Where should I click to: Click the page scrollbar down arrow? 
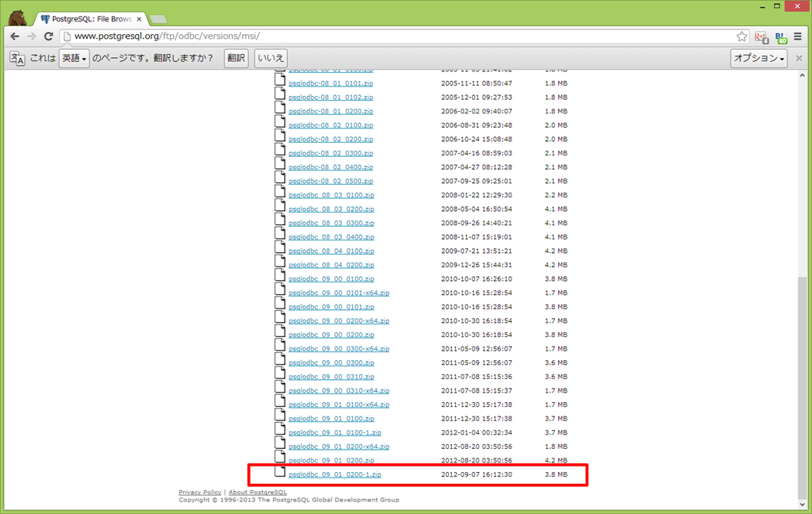coord(802,504)
